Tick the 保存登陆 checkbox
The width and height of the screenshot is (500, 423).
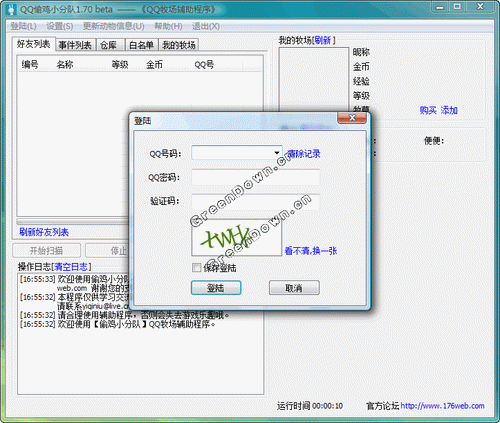tap(197, 267)
